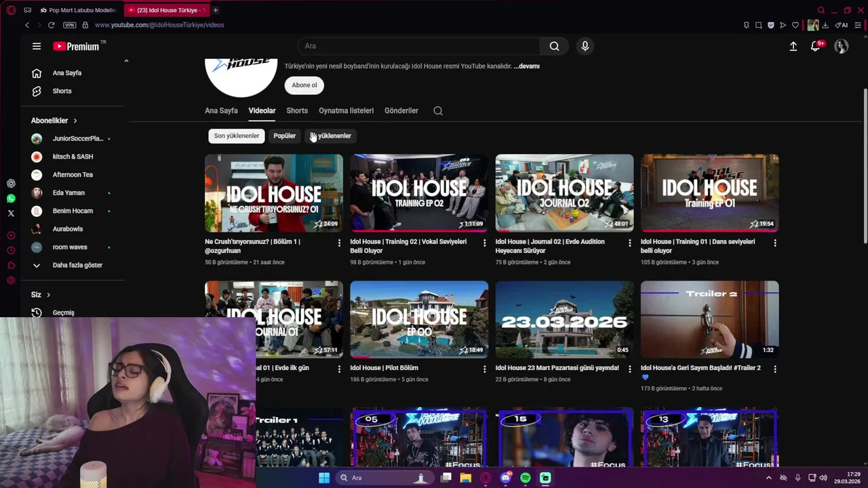Subscribe with Abone ol button

point(304,85)
